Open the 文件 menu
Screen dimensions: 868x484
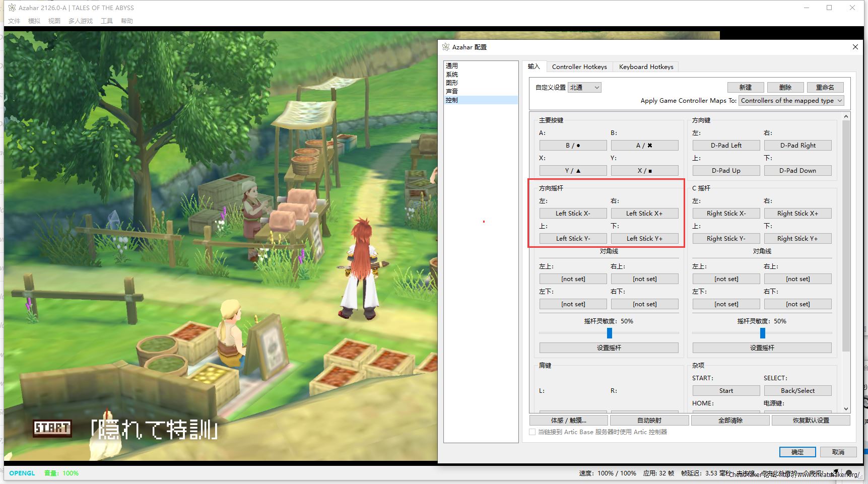click(x=14, y=21)
